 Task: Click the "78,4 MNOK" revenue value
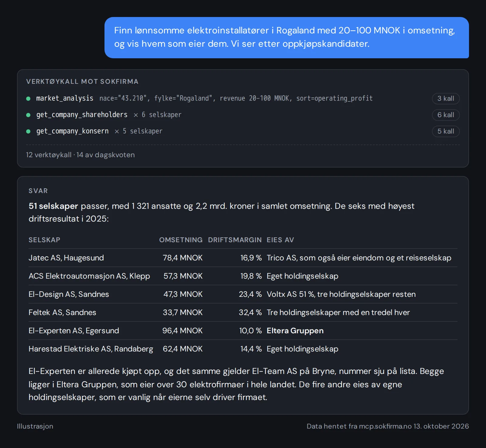[x=183, y=258]
